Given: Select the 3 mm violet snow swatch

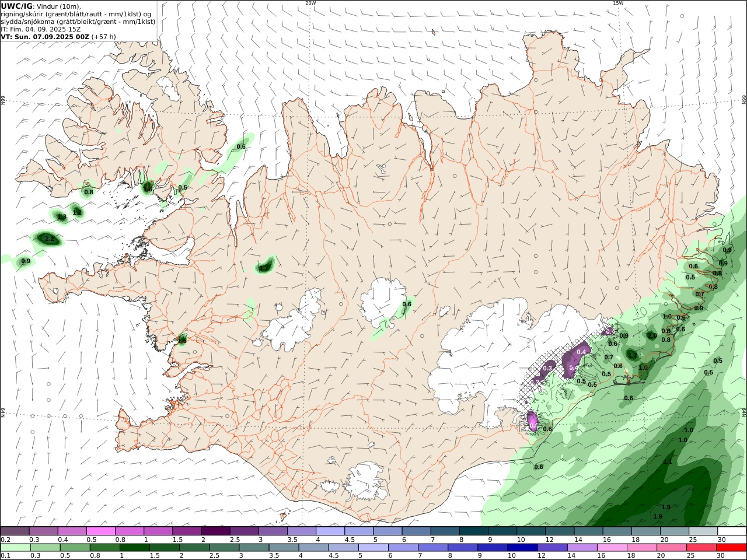Looking at the screenshot, I should pyautogui.click(x=273, y=531).
